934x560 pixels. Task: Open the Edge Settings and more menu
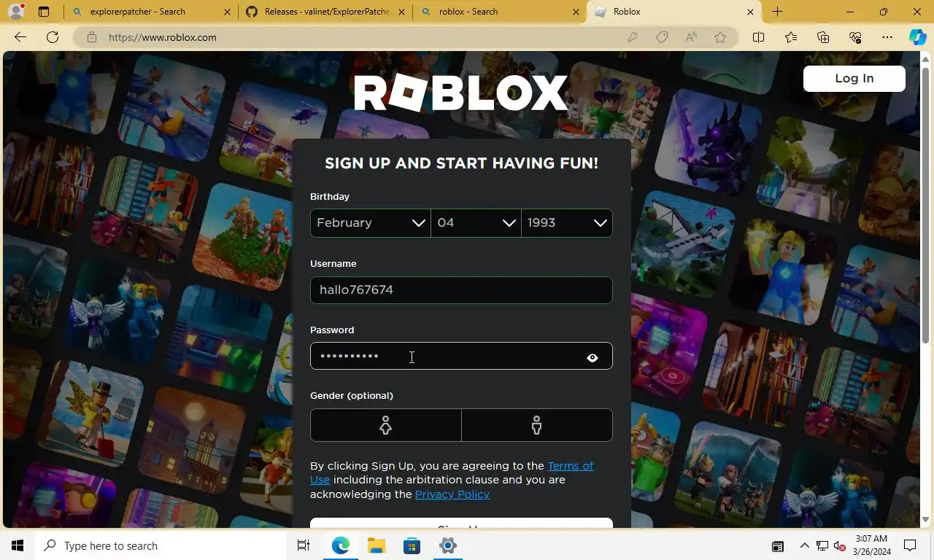887,37
